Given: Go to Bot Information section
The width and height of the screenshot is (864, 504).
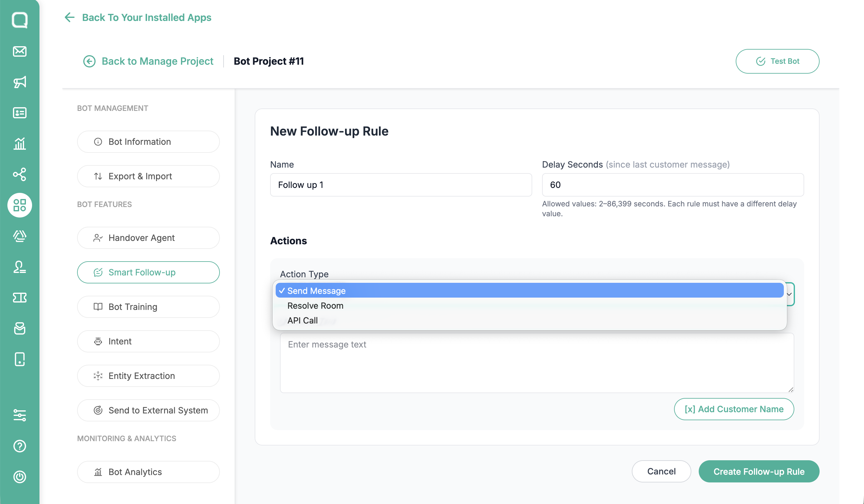Looking at the screenshot, I should pyautogui.click(x=148, y=142).
